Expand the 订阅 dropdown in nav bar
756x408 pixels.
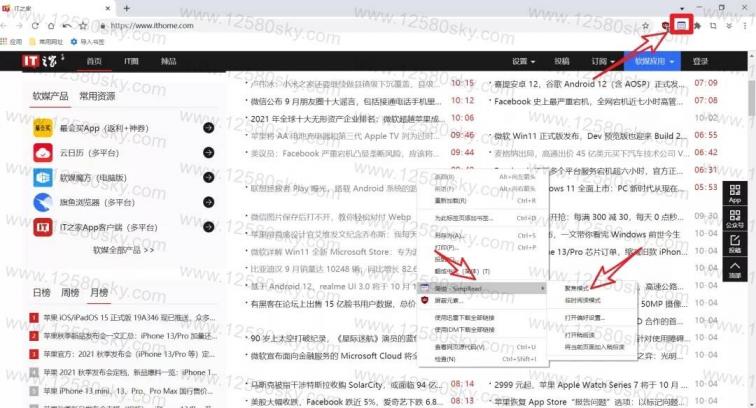[x=603, y=61]
